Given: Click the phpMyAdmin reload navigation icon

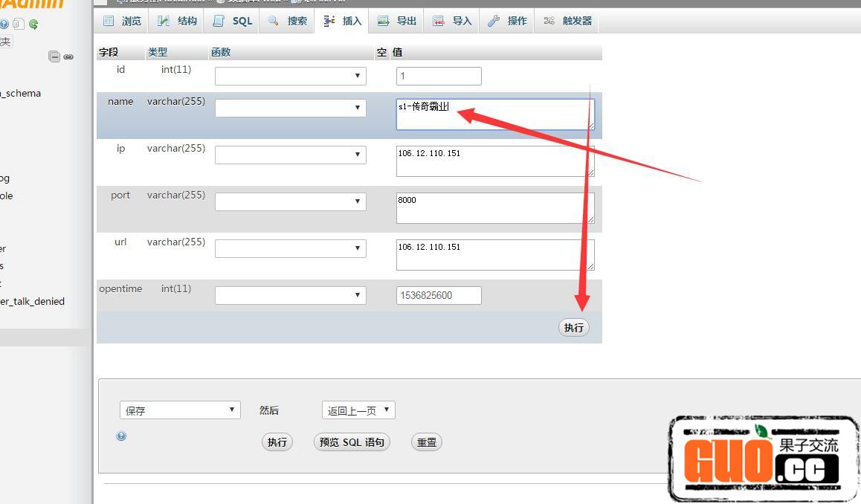Looking at the screenshot, I should click(x=33, y=24).
